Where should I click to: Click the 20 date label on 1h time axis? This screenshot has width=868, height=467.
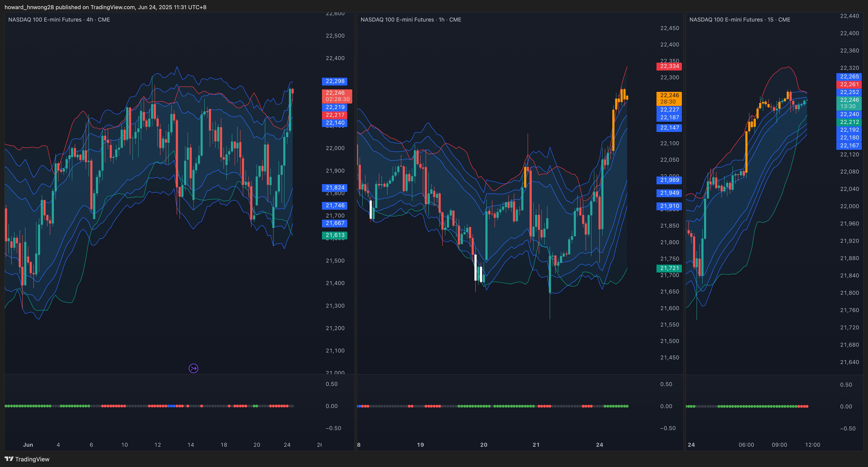pos(484,445)
